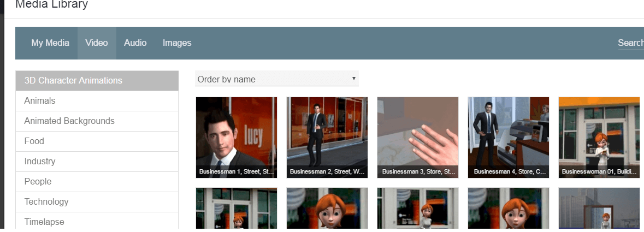Image resolution: width=644 pixels, height=232 pixels.
Task: Select Businessman 2, Street video thumbnail
Action: pyautogui.click(x=327, y=138)
